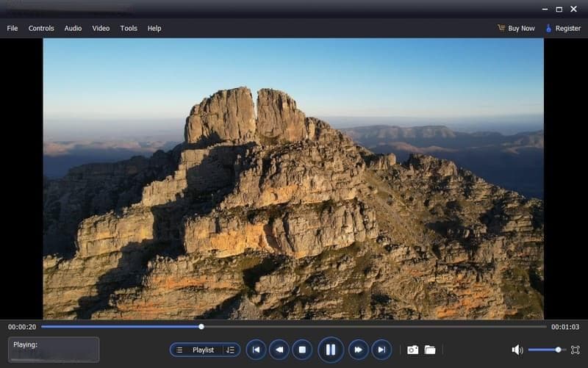Click the elapsed time 00:00:20
Viewport: 588px width, 368px height.
click(22, 327)
